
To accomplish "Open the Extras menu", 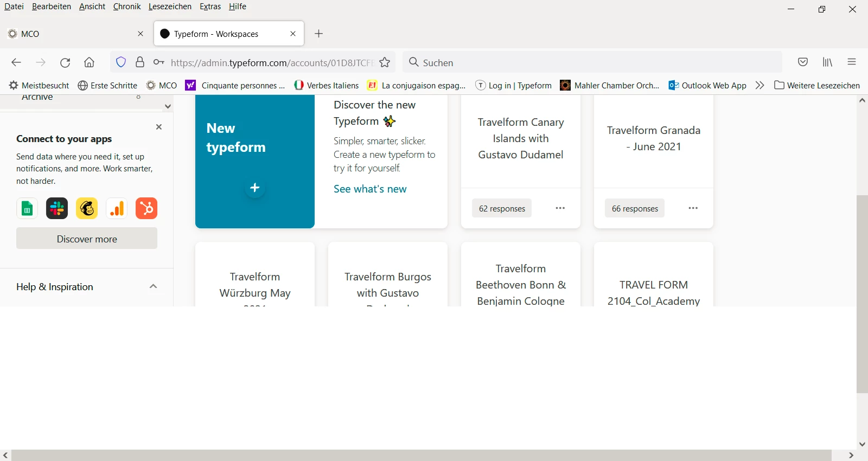I will pos(210,7).
